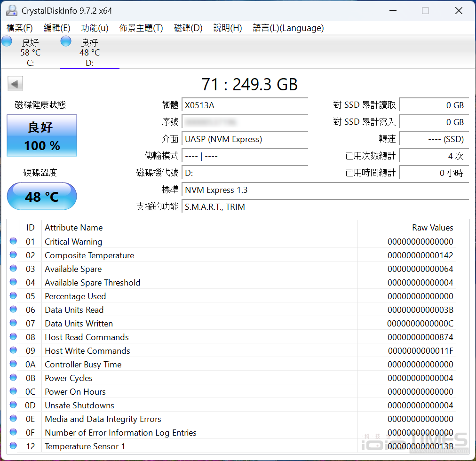Click the Raw Values column header

(x=412, y=228)
